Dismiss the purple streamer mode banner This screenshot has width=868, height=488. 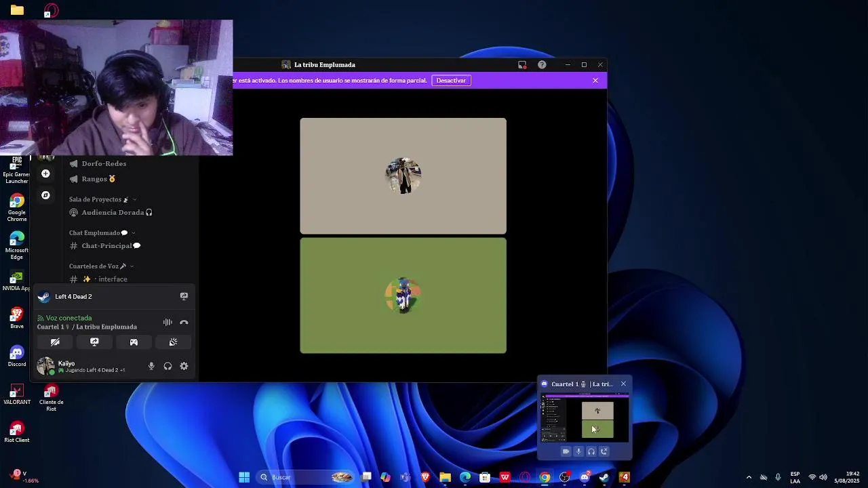(x=595, y=80)
